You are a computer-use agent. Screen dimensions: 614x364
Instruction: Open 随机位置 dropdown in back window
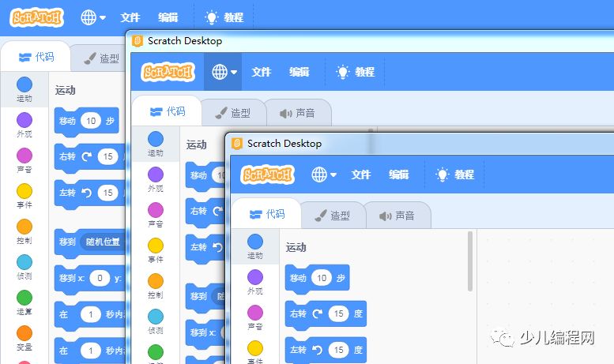click(x=103, y=242)
